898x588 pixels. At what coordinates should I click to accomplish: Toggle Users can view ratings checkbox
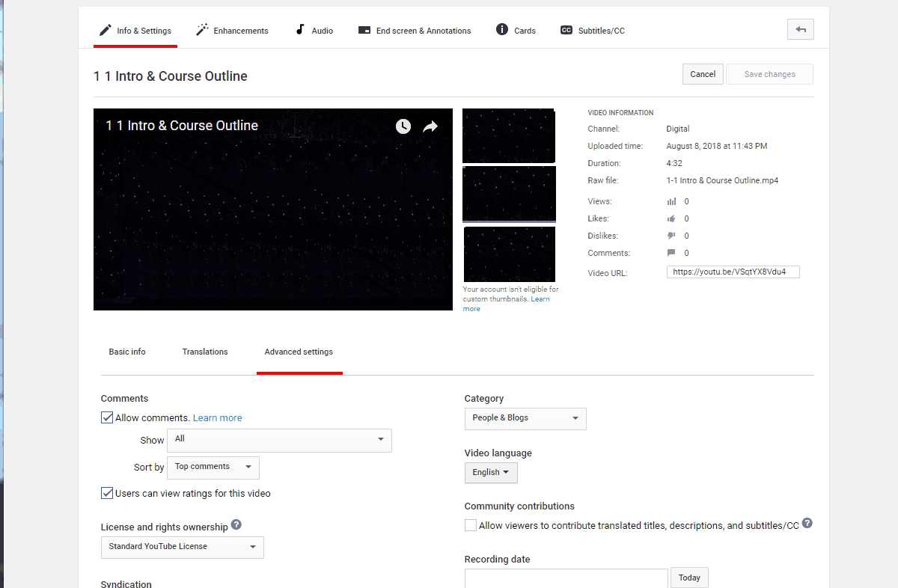coord(107,493)
